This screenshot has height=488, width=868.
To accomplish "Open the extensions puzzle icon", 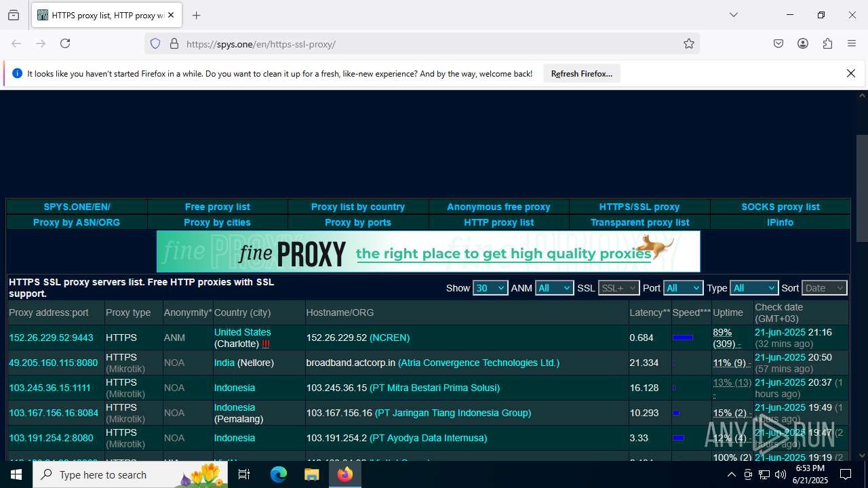I will pyautogui.click(x=827, y=43).
